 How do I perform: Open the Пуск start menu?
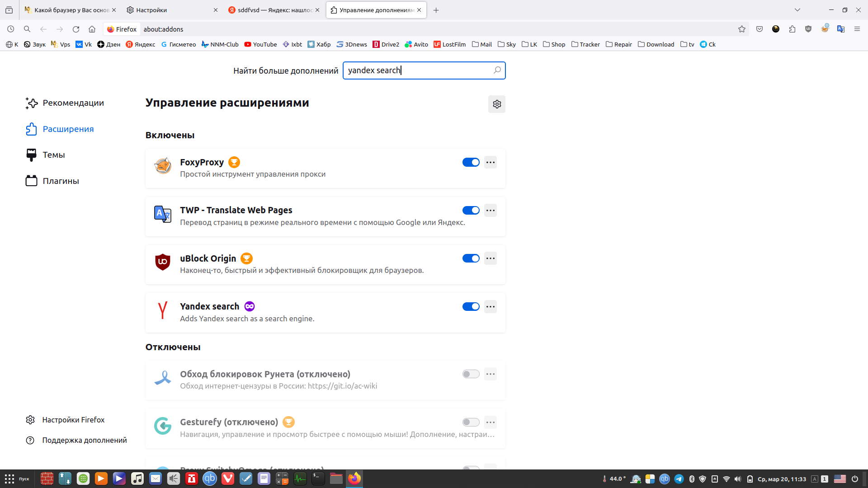(17, 479)
